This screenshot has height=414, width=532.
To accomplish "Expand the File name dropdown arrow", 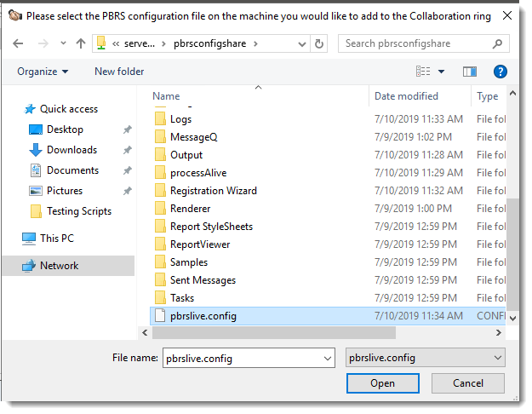I will click(x=327, y=359).
